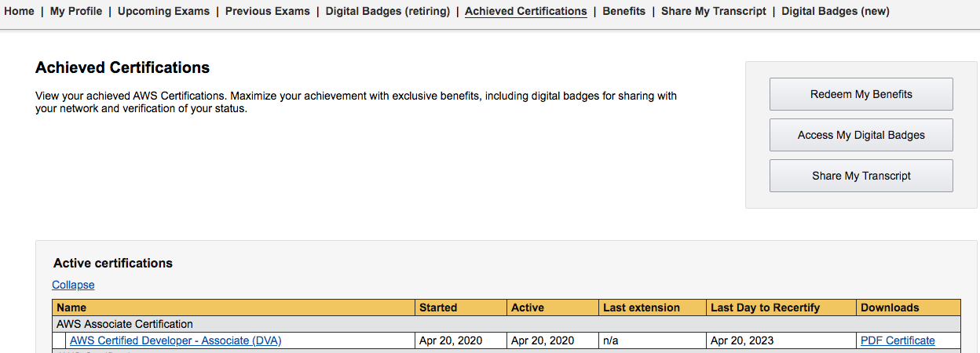Open the Benefits tab

(624, 11)
